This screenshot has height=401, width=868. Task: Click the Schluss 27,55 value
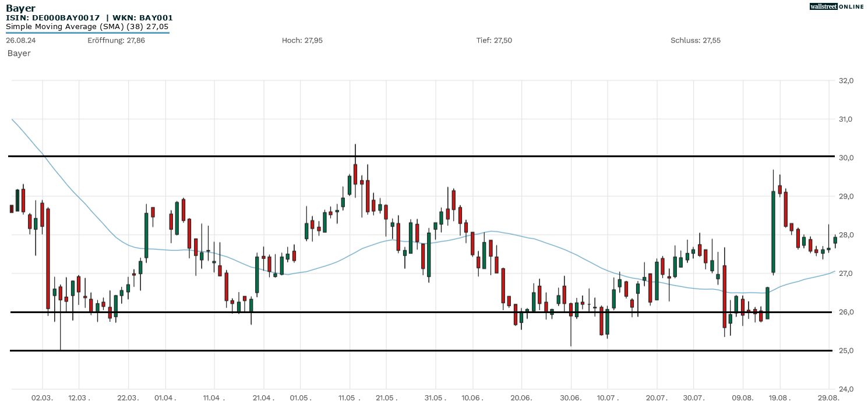pos(695,40)
